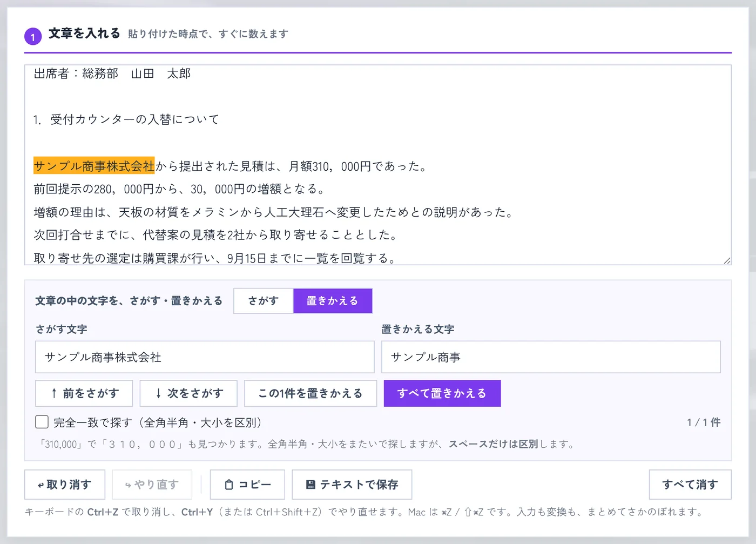This screenshot has height=544, width=756.
Task: Click the 次をさがす button
Action: tap(188, 393)
